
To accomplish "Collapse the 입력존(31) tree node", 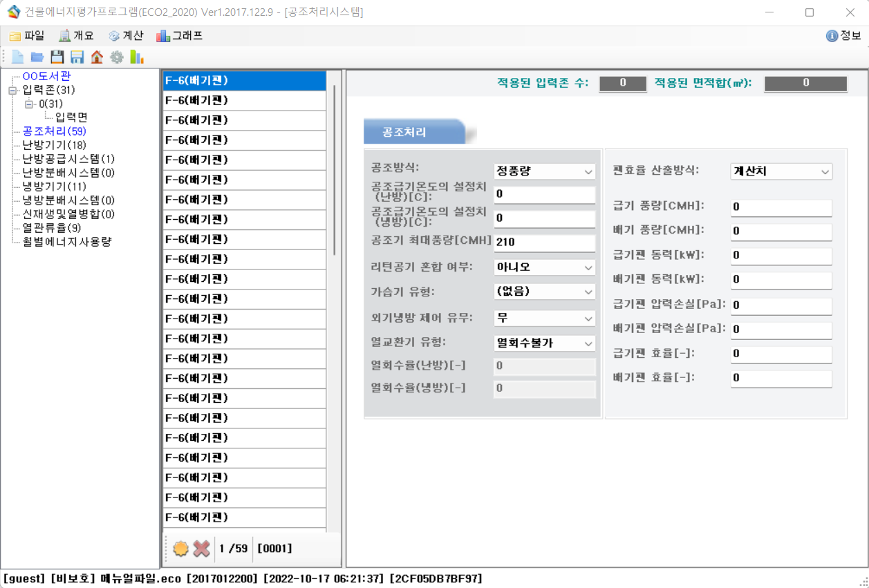I will coord(12,91).
